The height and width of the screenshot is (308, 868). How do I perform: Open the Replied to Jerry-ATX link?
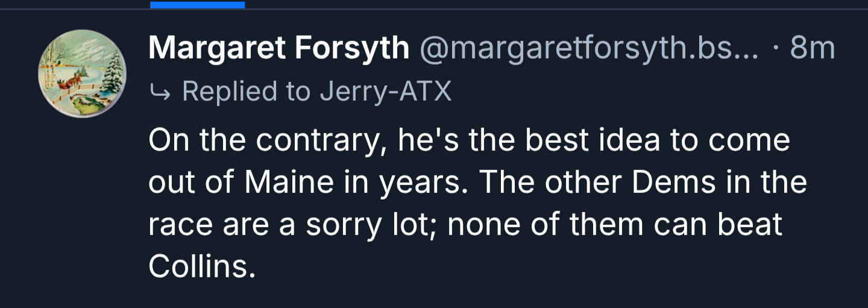pos(316,91)
